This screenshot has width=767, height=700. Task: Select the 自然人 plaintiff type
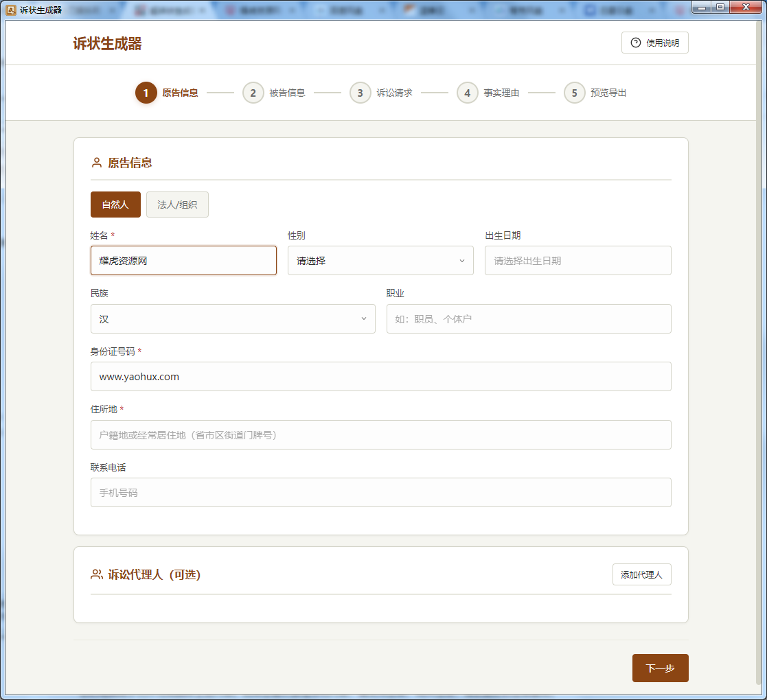coord(115,205)
